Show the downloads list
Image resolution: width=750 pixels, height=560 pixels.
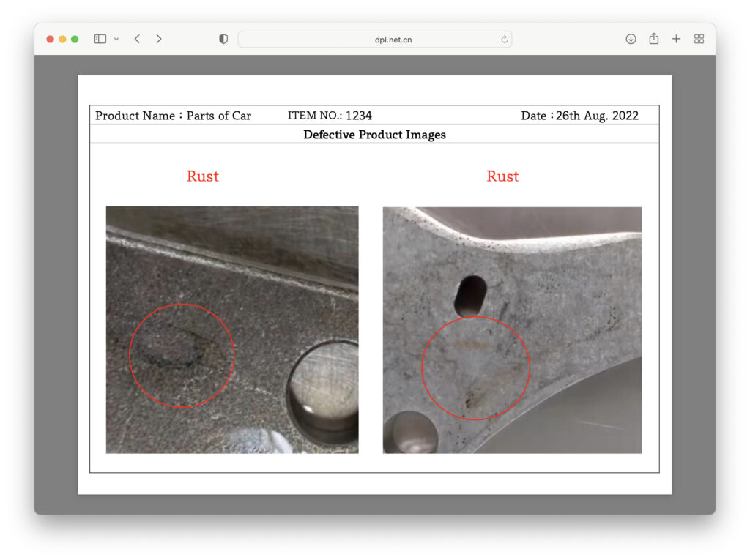(631, 39)
